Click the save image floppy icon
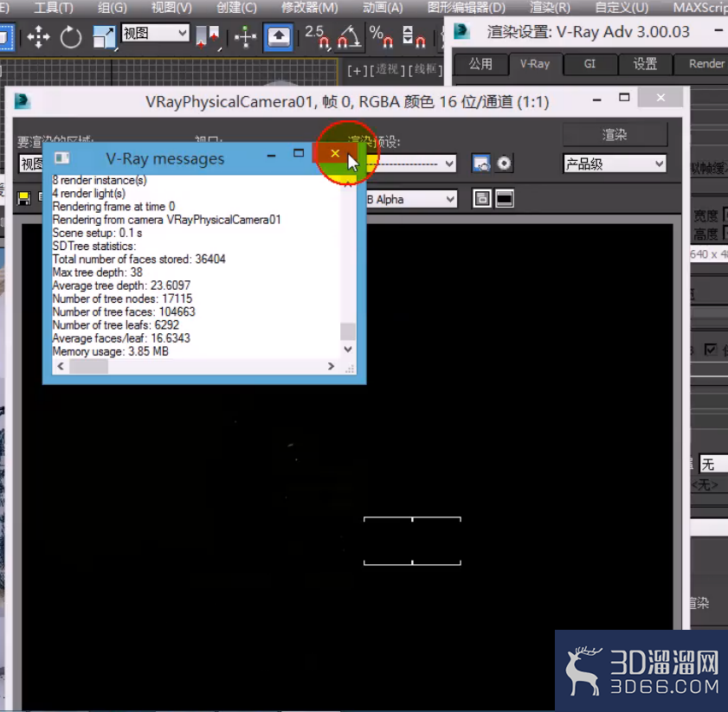The width and height of the screenshot is (728, 712). [x=23, y=198]
